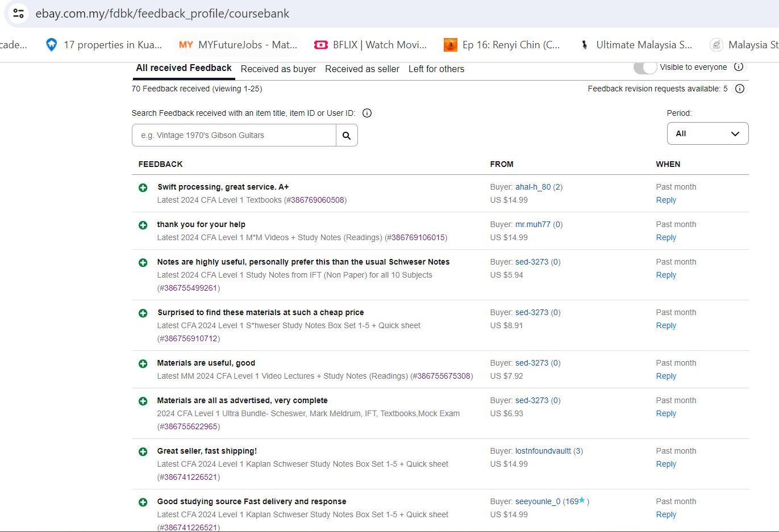Open the 17 properties in Kua bookmark
The image size is (779, 532).
pos(104,45)
